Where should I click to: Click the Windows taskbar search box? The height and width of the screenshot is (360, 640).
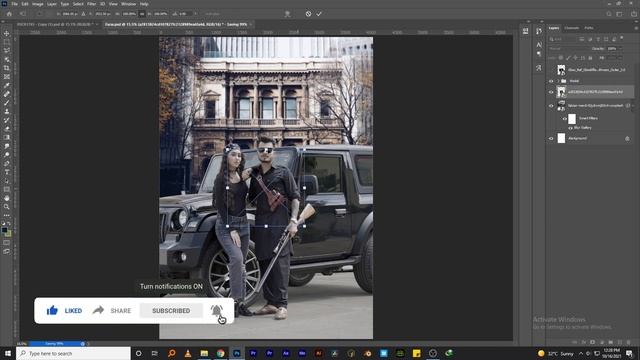pyautogui.click(x=73, y=353)
